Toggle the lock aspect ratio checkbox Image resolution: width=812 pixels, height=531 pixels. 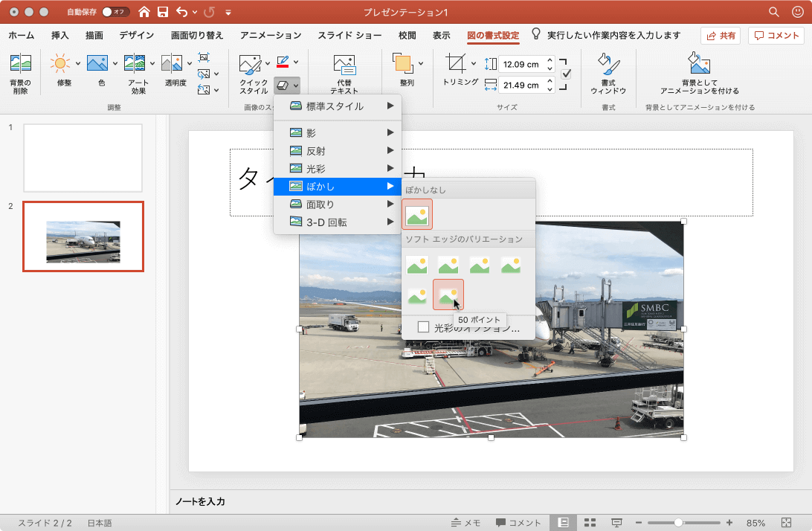pos(566,74)
